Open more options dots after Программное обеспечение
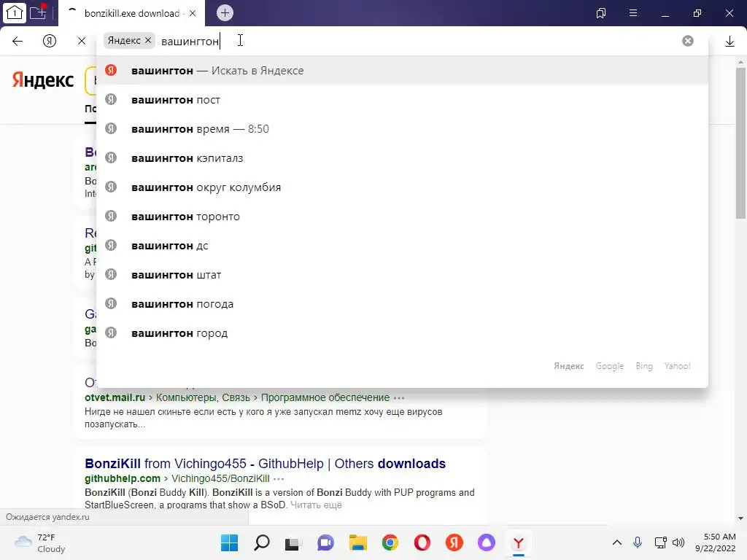This screenshot has height=560, width=747. point(399,397)
